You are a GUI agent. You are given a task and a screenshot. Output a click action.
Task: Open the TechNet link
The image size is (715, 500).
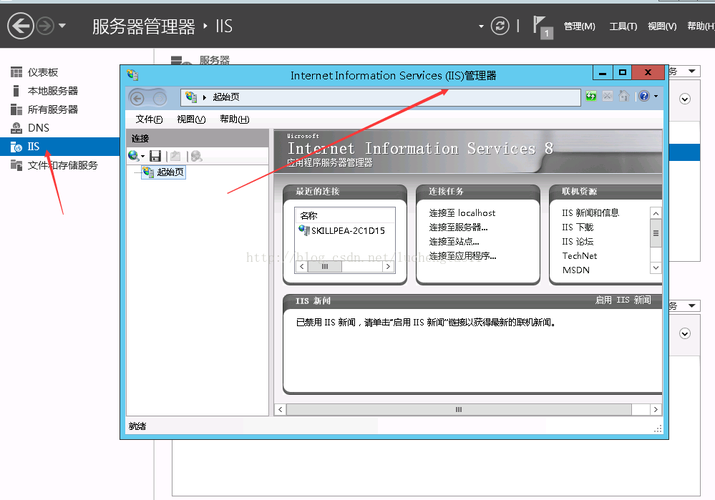[580, 256]
